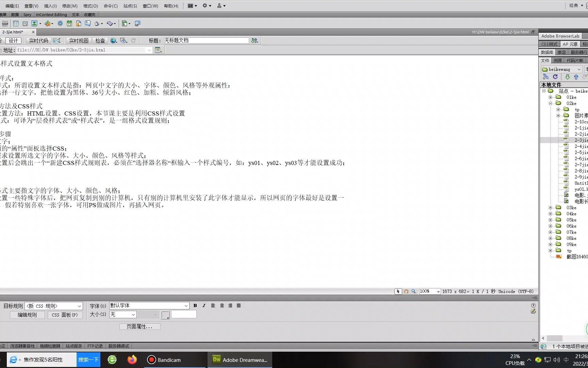
Task: Open the text color swatch picker
Action: coord(165,315)
